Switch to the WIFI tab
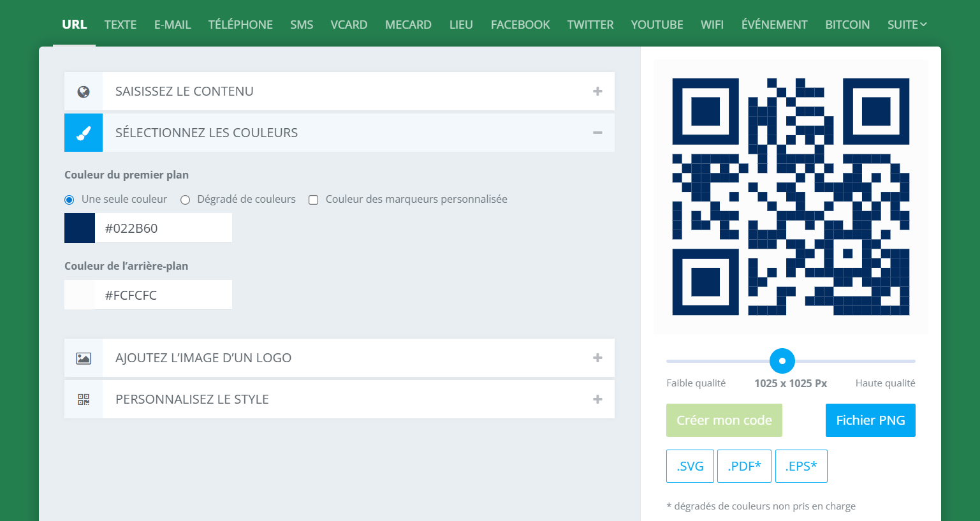Image resolution: width=980 pixels, height=521 pixels. point(712,25)
